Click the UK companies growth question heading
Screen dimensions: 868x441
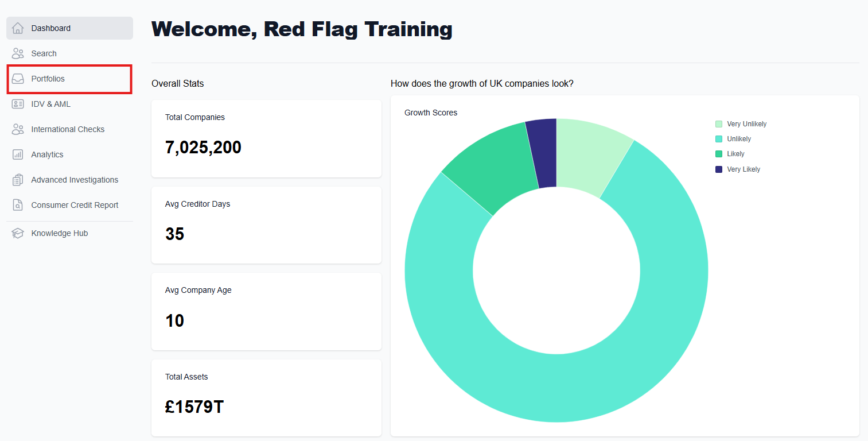click(482, 83)
